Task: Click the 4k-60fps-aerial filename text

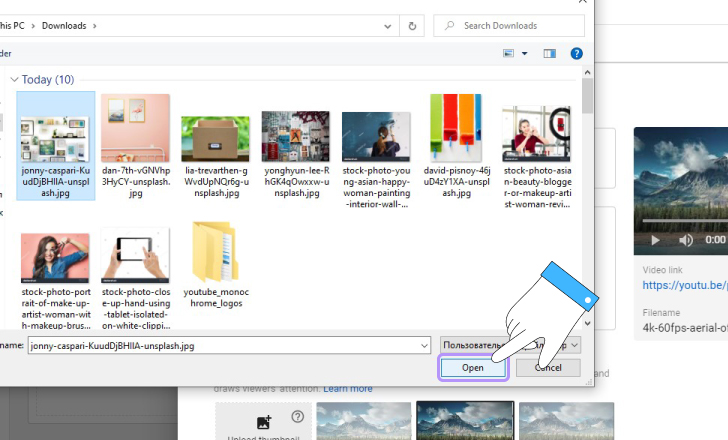Action: (x=685, y=328)
